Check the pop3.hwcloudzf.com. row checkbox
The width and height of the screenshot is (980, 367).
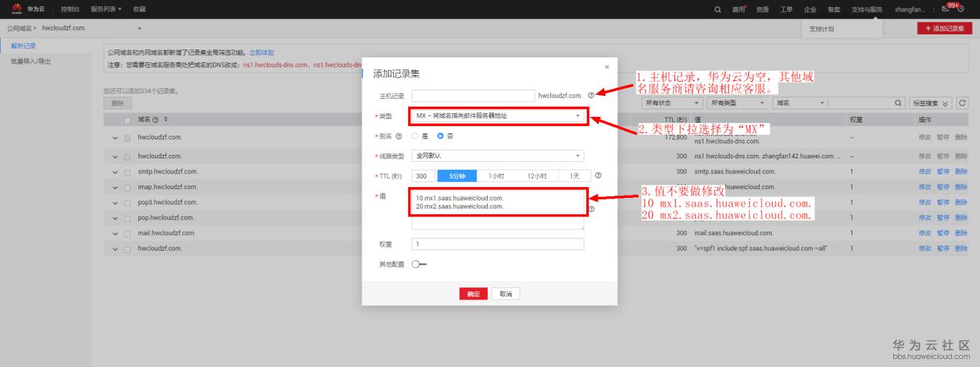click(x=128, y=202)
